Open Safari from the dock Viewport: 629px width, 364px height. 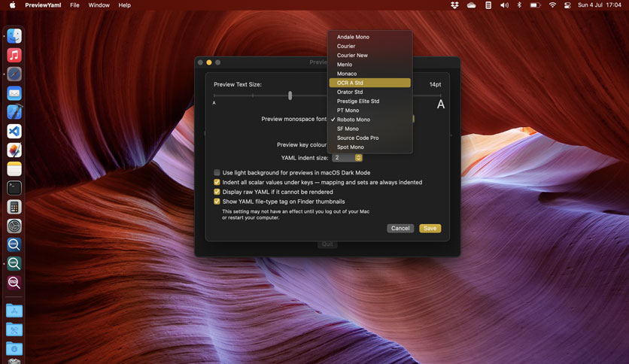[x=14, y=74]
